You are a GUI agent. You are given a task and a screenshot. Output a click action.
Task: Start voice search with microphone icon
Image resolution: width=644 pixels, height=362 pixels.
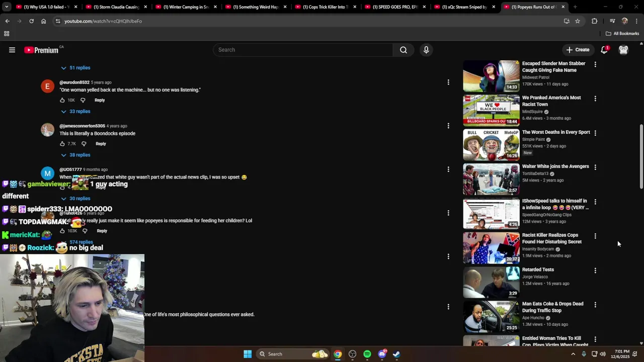click(x=426, y=50)
